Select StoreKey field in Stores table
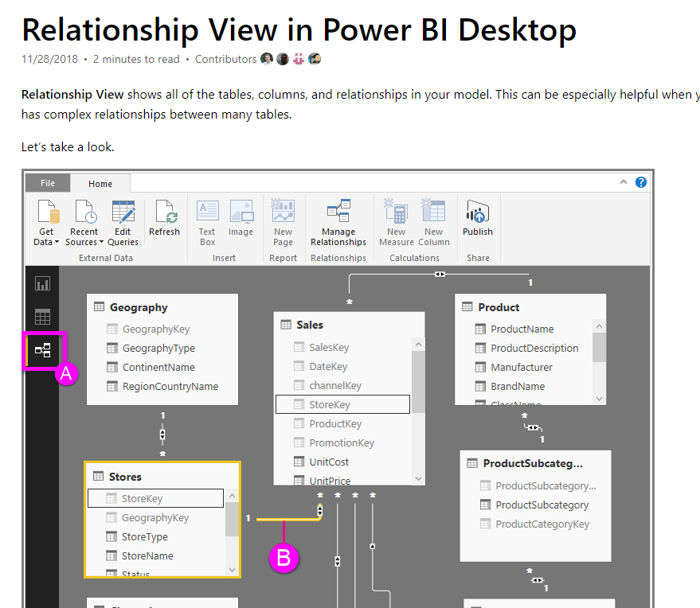Image resolution: width=700 pixels, height=608 pixels. point(155,498)
